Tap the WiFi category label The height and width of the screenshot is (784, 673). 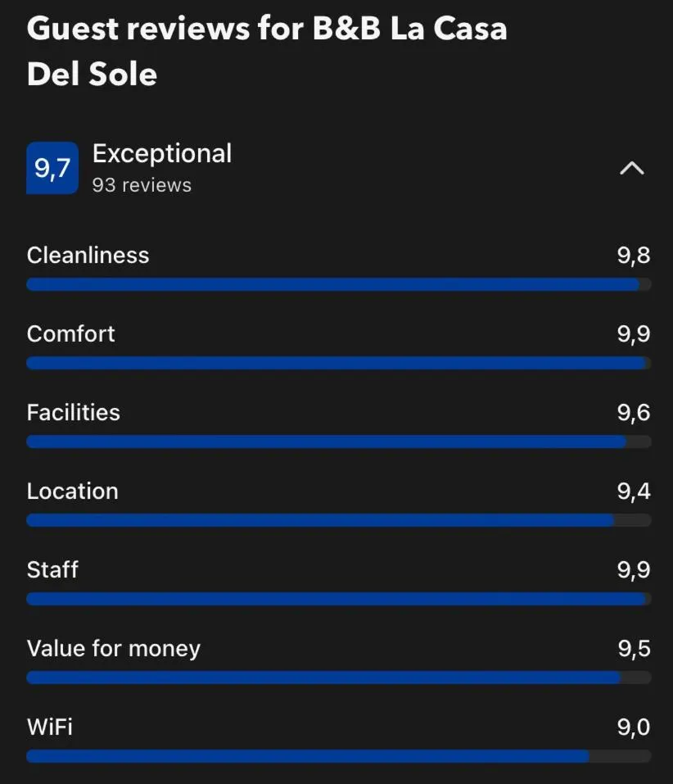(50, 727)
